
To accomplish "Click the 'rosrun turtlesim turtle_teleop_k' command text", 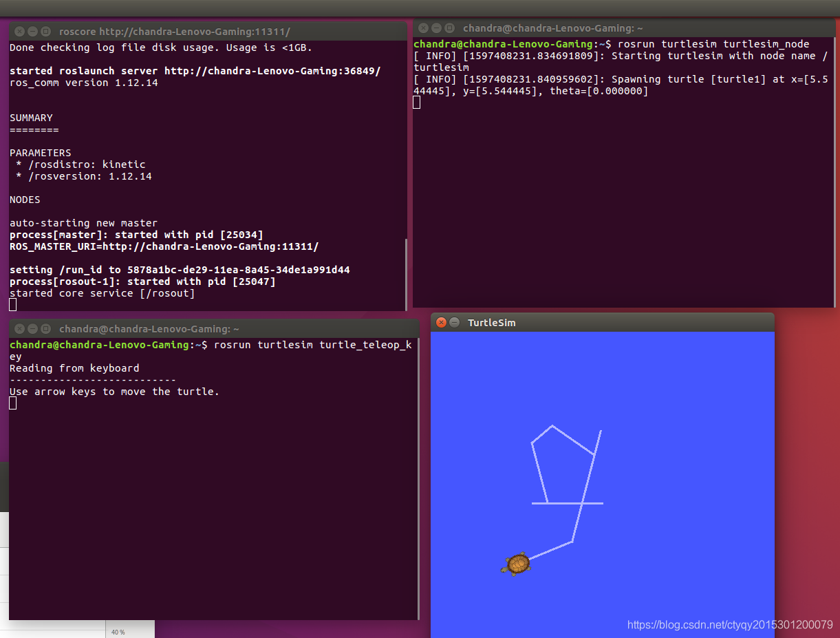I will point(313,345).
